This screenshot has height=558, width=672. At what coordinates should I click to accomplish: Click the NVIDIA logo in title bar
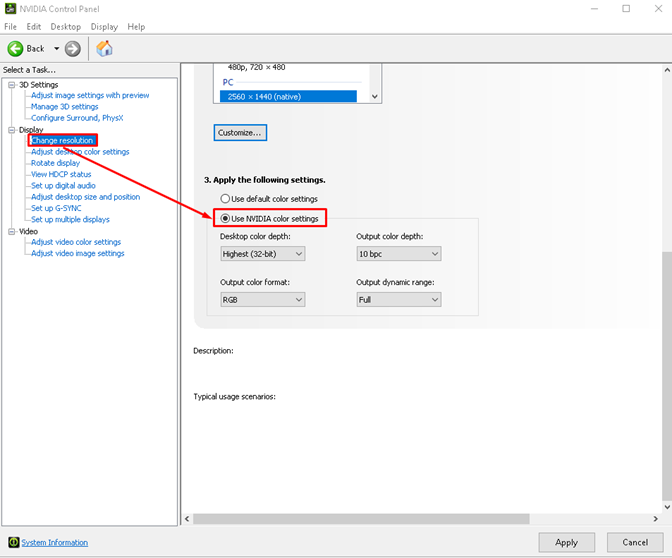pyautogui.click(x=10, y=9)
